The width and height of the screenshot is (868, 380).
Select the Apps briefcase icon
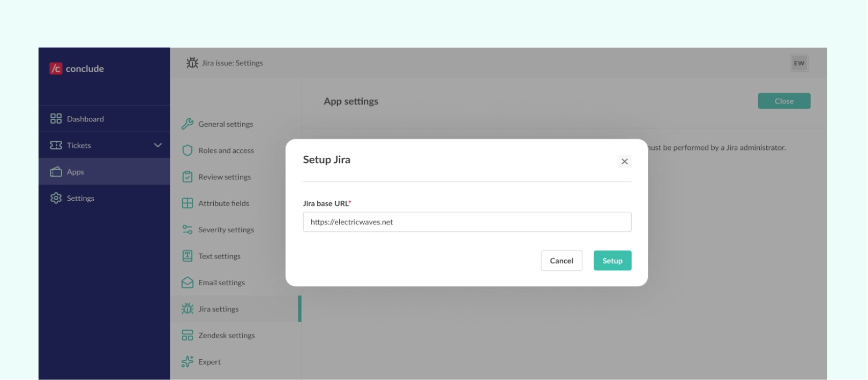click(x=56, y=172)
